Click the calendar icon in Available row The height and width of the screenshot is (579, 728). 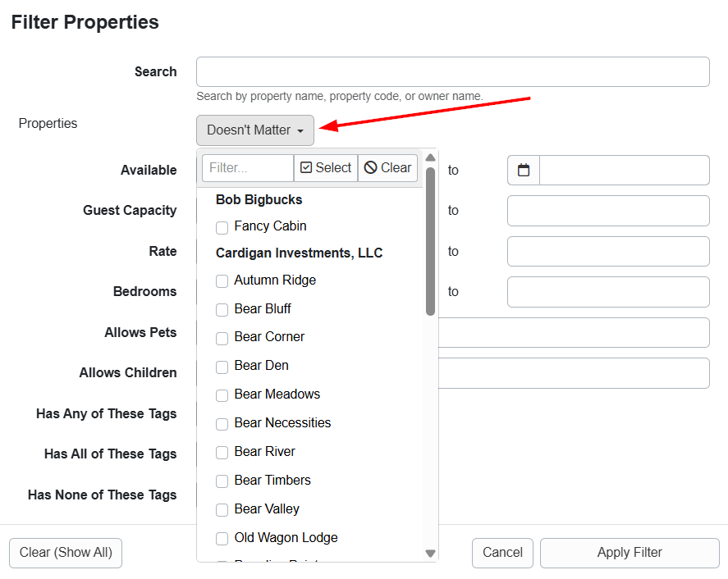[524, 171]
